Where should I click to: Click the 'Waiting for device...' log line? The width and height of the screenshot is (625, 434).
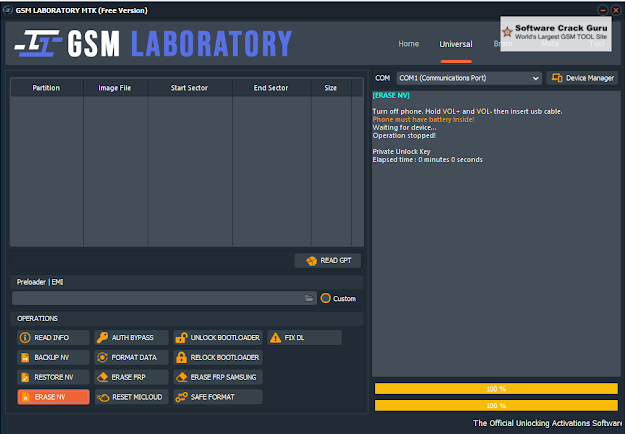(x=404, y=128)
